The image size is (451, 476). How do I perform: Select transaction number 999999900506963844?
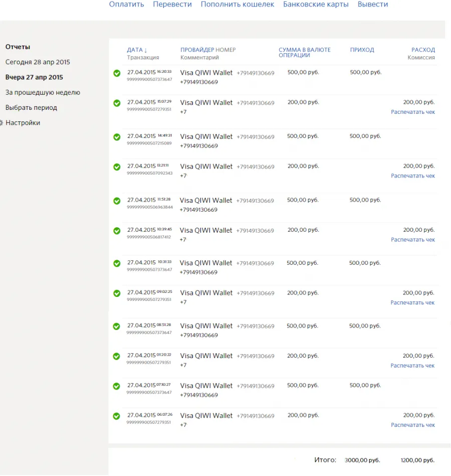pyautogui.click(x=150, y=207)
